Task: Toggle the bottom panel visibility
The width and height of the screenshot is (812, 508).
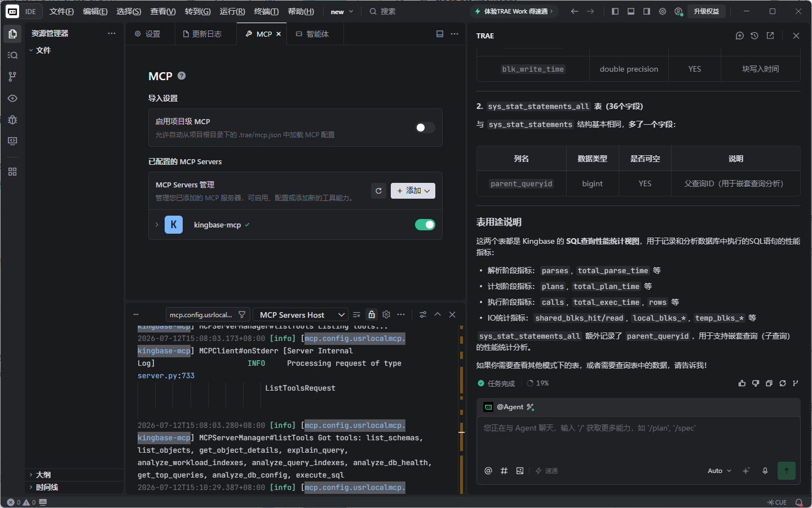Action: coord(631,11)
